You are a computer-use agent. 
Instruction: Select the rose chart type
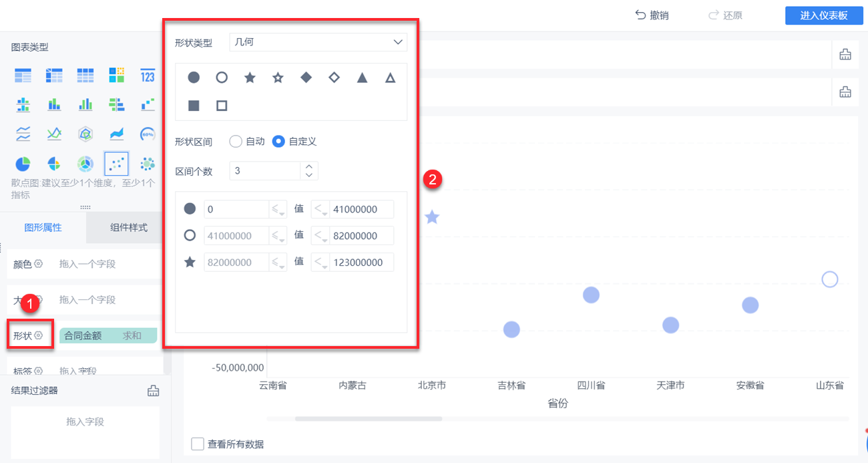(x=54, y=163)
